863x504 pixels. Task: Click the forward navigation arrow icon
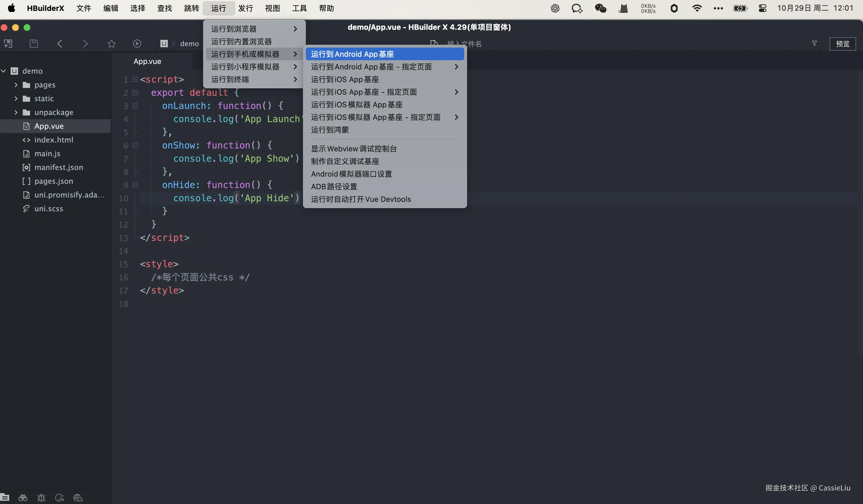point(85,44)
